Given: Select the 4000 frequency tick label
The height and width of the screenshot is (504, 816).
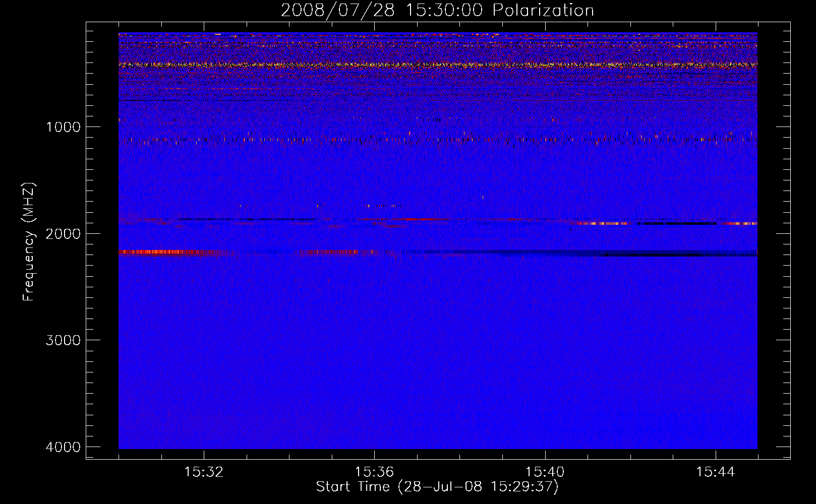Looking at the screenshot, I should 63,447.
